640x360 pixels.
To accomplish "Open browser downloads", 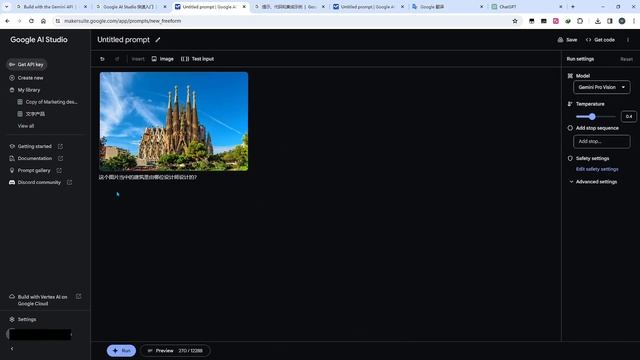I will pyautogui.click(x=598, y=21).
